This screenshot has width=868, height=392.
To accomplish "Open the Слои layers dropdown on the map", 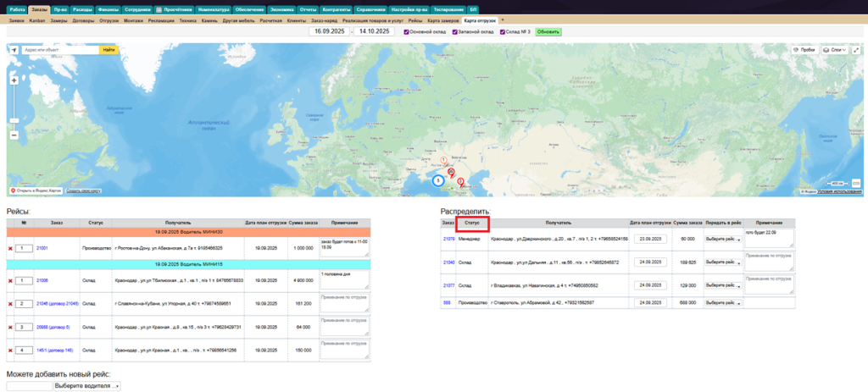I will coord(837,50).
